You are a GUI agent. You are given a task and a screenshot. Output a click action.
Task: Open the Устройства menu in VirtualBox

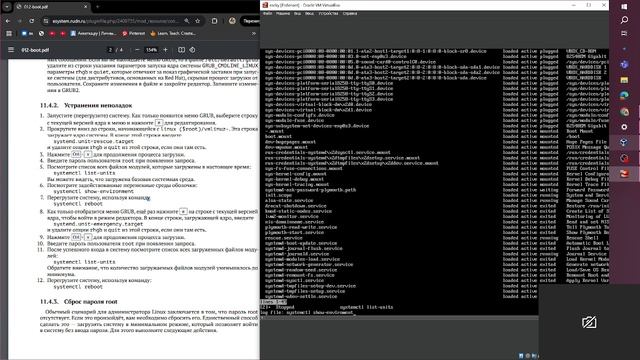click(x=328, y=13)
